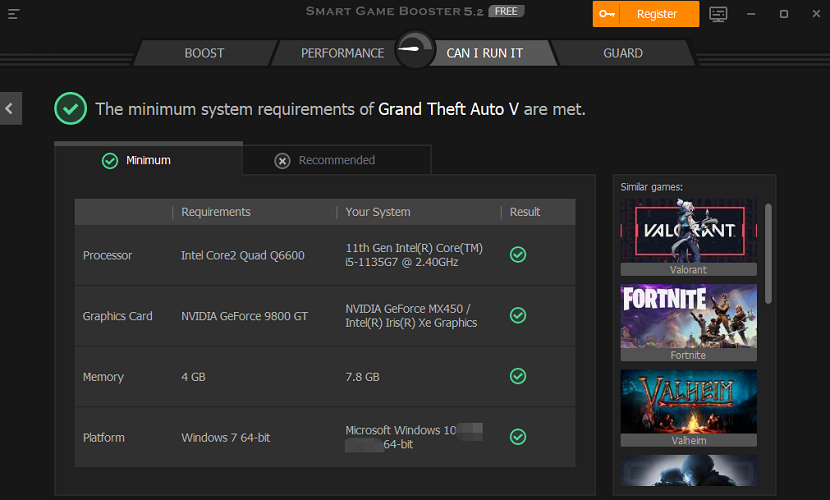This screenshot has height=500, width=830.
Task: Click the Platform result checkmark
Action: tap(518, 437)
